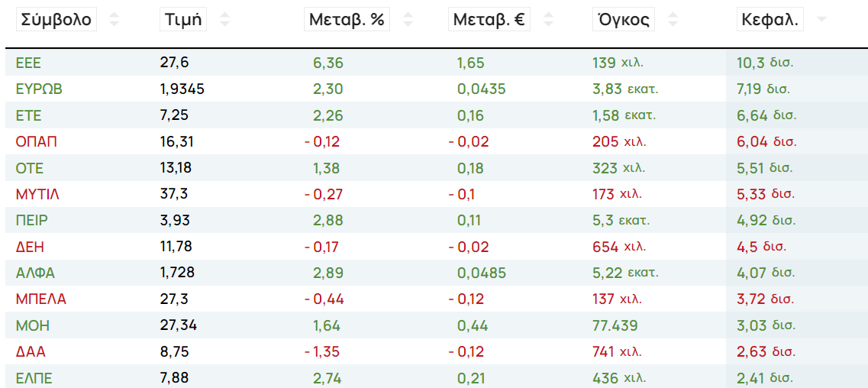868x388 pixels.
Task: Click the 1,38 percent change value
Action: pyautogui.click(x=328, y=168)
